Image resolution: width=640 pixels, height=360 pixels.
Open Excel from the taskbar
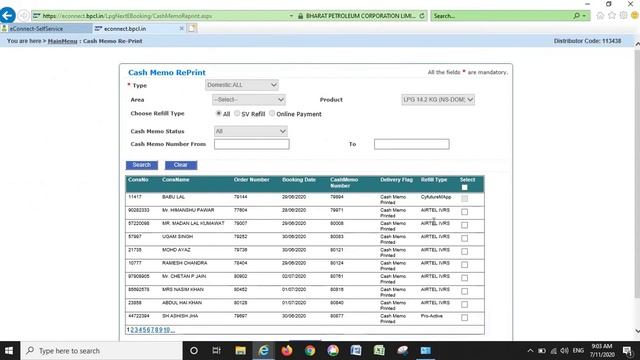tap(379, 351)
